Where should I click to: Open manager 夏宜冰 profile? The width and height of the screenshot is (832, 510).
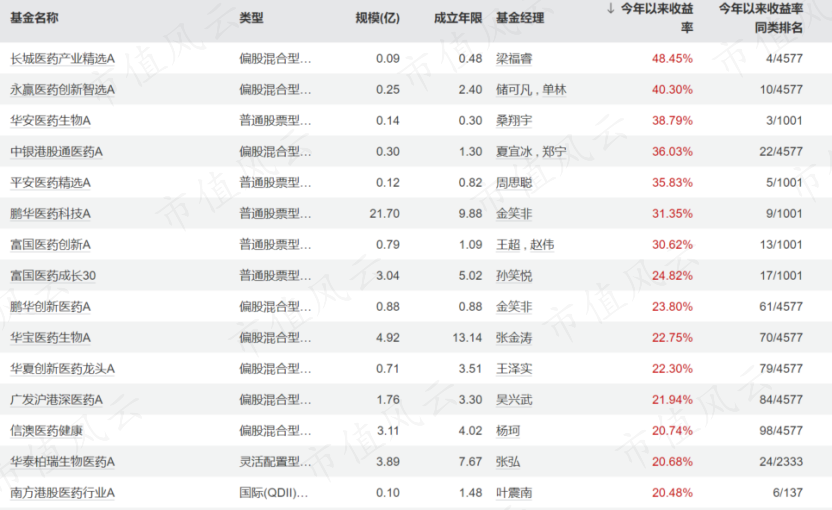[x=514, y=151]
